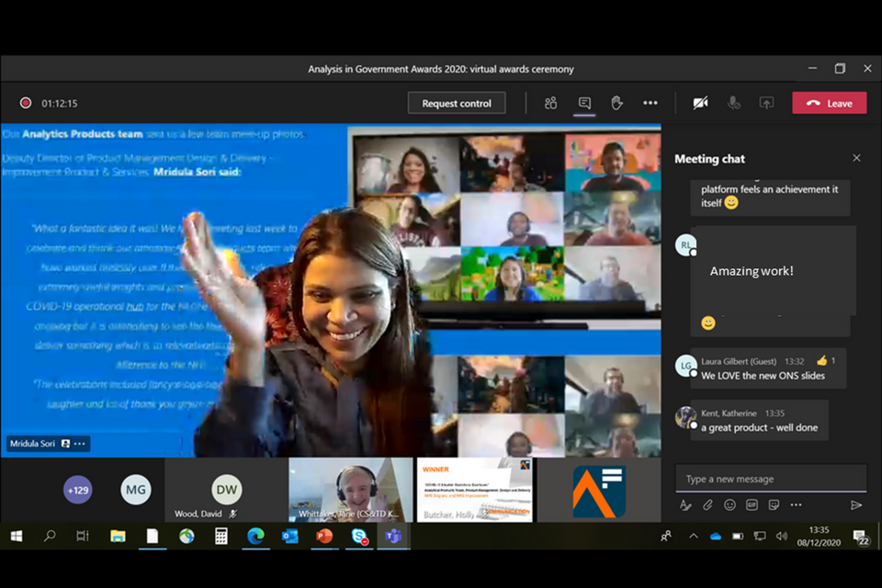Show the participants list

[x=550, y=103]
